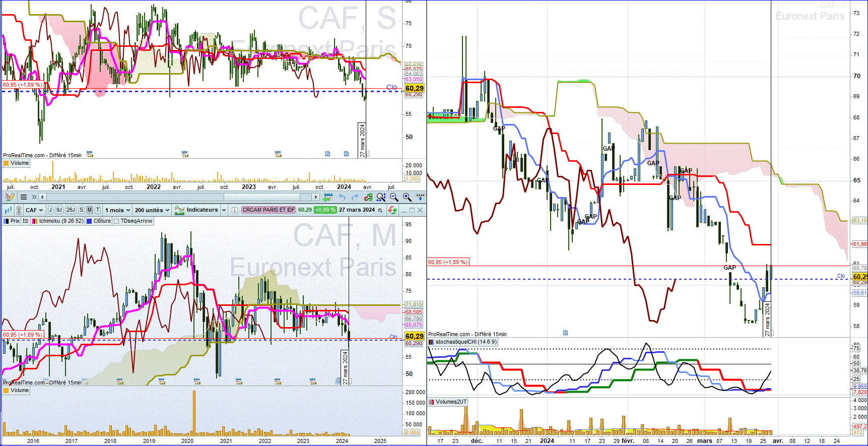Click the Clôture blue color swatch
This screenshot has width=868, height=446.
[x=89, y=221]
